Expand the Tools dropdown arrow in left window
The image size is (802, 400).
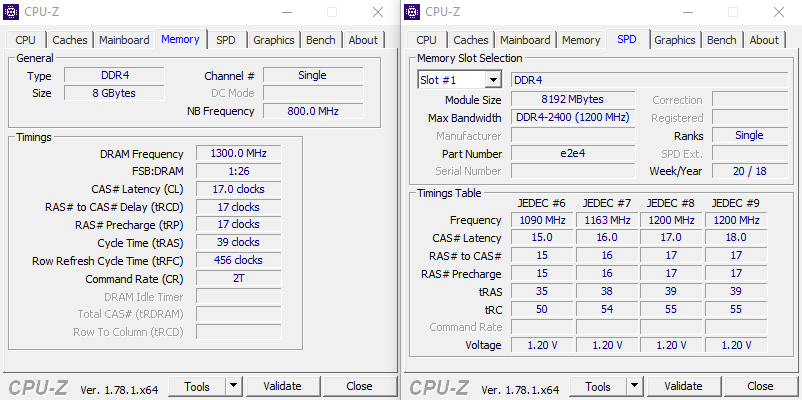(233, 386)
